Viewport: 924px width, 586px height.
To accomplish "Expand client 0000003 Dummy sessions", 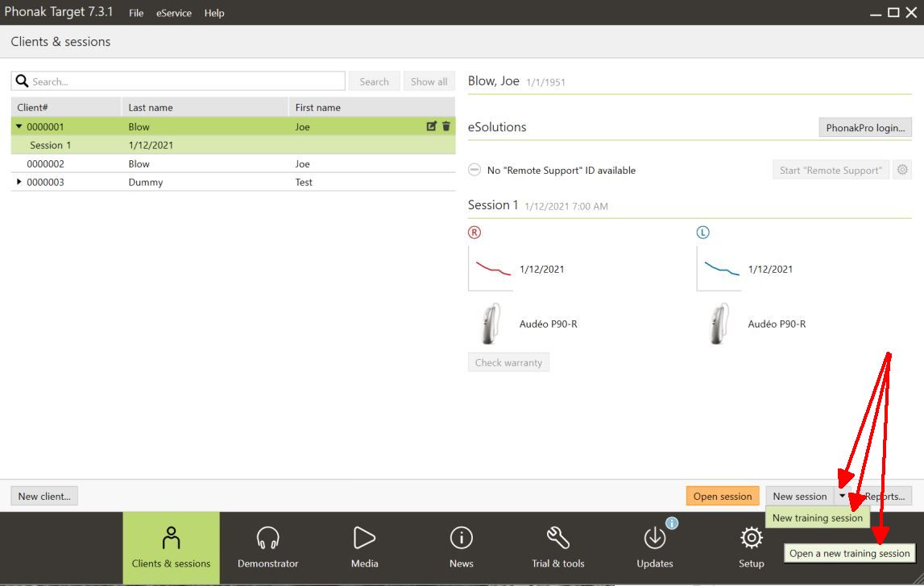I will tap(19, 182).
